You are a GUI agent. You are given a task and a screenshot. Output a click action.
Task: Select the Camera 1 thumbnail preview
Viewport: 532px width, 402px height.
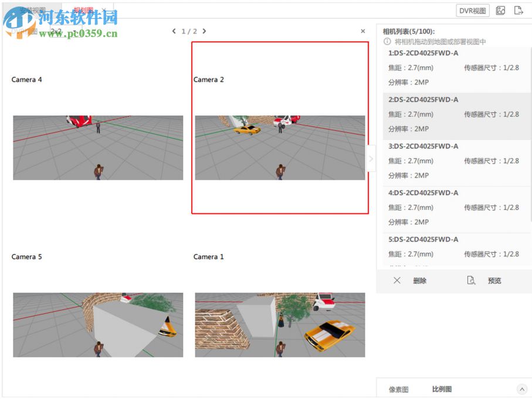click(x=280, y=324)
